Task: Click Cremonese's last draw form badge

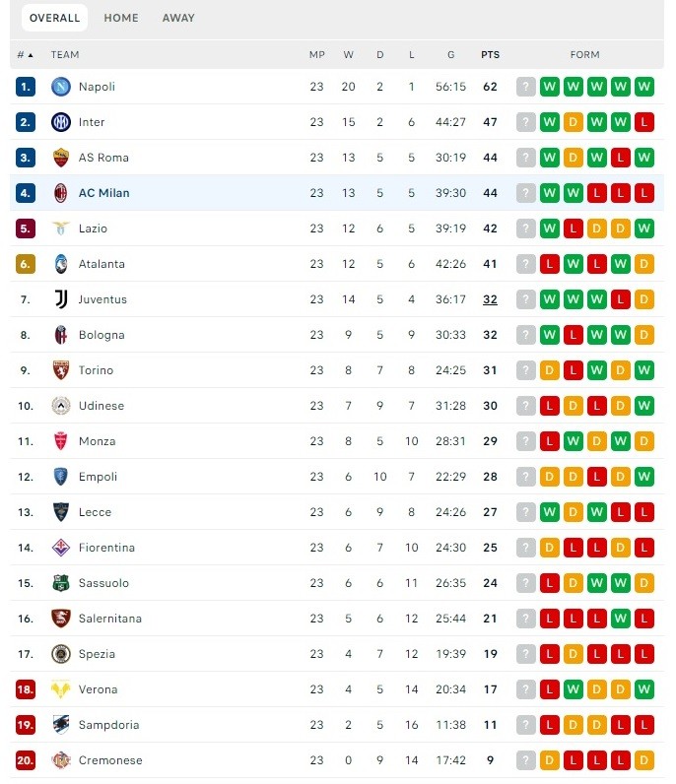Action: coord(644,760)
